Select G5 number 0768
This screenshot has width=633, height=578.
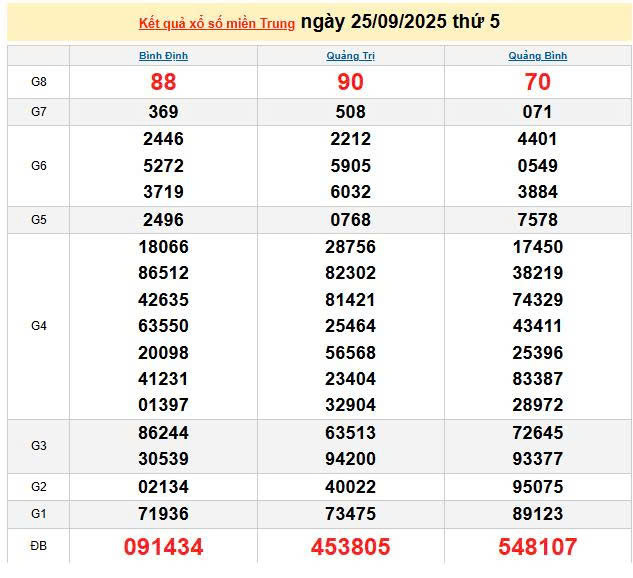pos(350,220)
